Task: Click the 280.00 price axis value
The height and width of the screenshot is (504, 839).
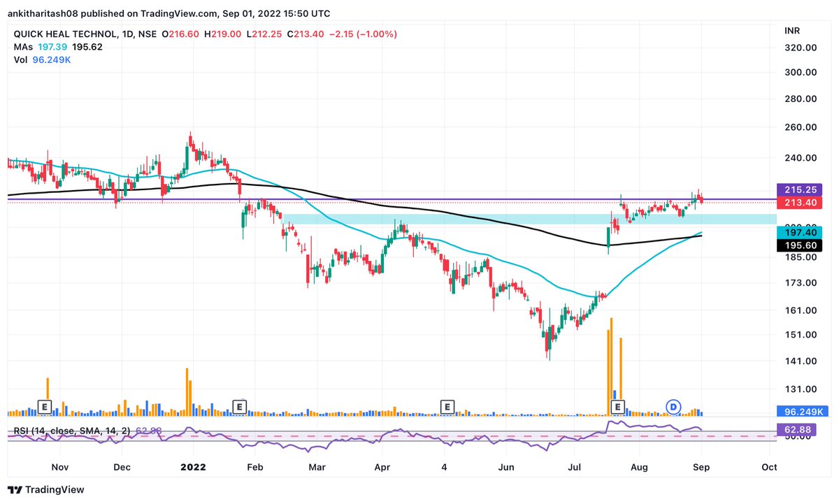Action: point(801,99)
